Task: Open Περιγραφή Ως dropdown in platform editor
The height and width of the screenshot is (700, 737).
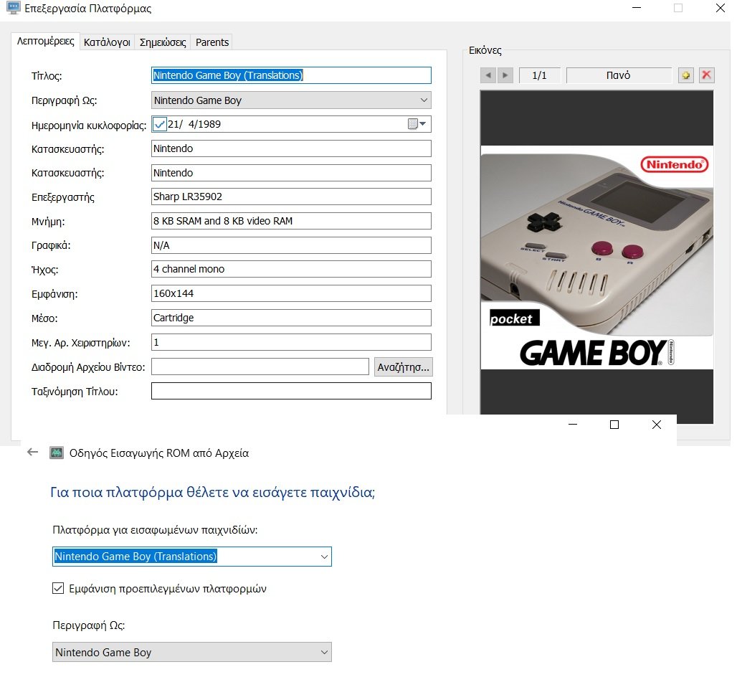Action: pos(291,100)
